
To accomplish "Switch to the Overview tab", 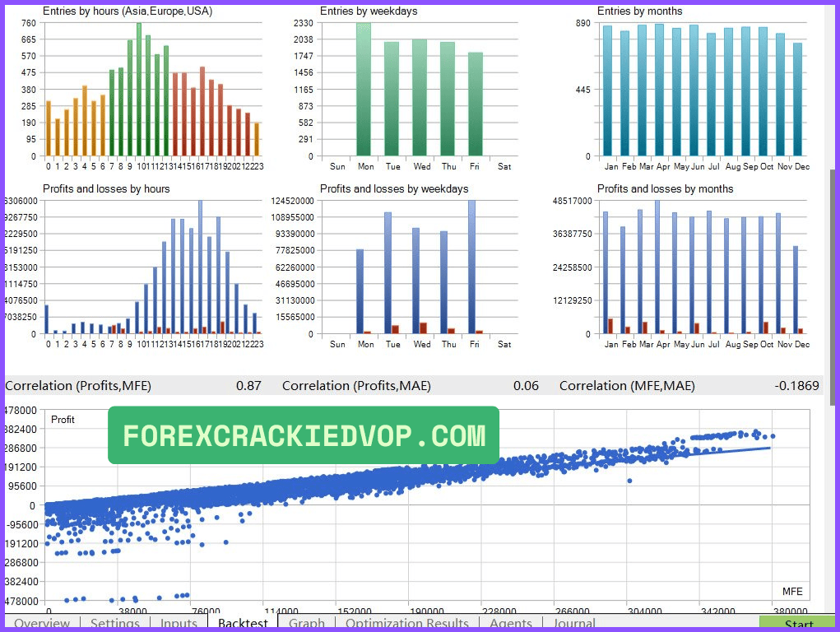I will coord(42,624).
